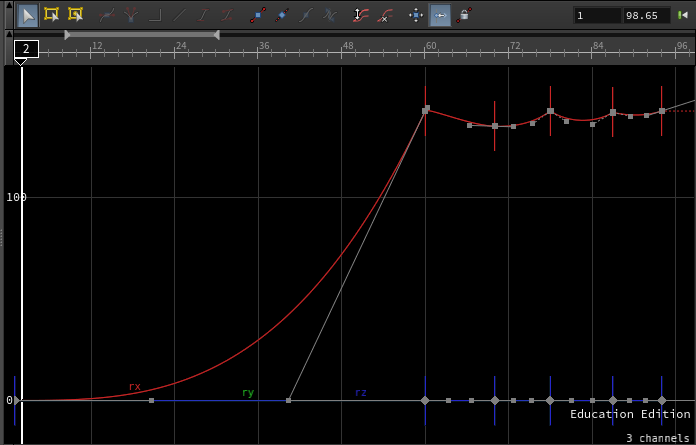Screen dimensions: 696x445
Task: Select the rx keyframe at frame 60
Action: (x=425, y=110)
